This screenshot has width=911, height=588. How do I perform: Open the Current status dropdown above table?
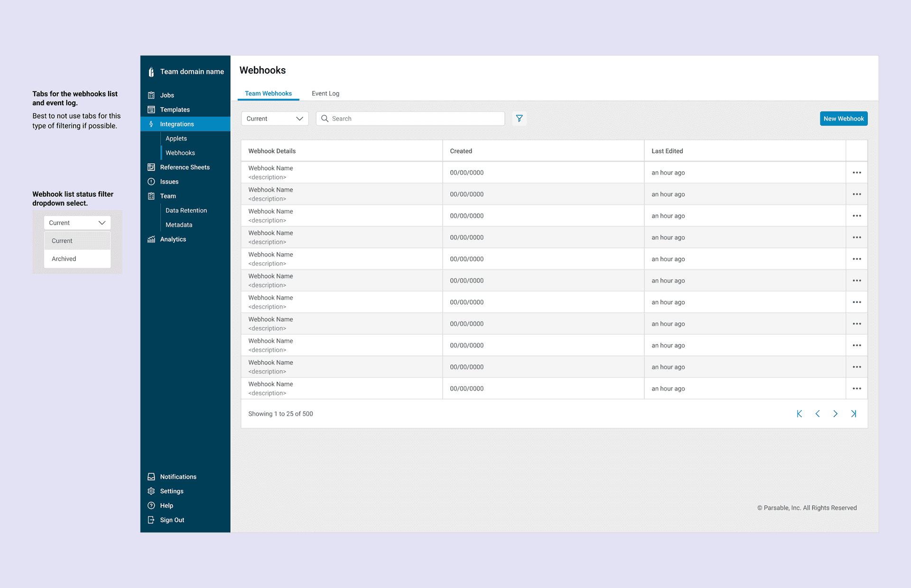tap(275, 119)
